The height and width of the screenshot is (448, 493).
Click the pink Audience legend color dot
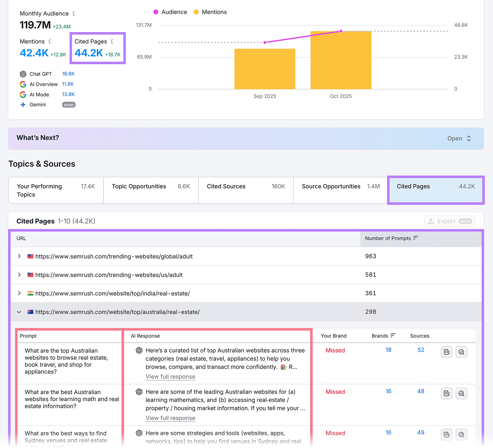156,12
